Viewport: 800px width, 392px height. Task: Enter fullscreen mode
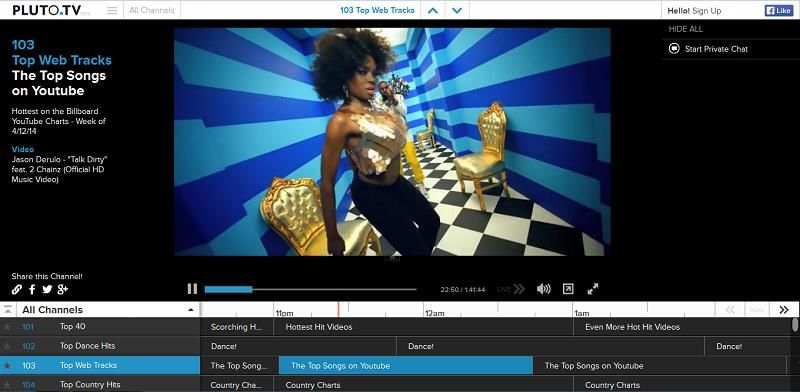(592, 289)
